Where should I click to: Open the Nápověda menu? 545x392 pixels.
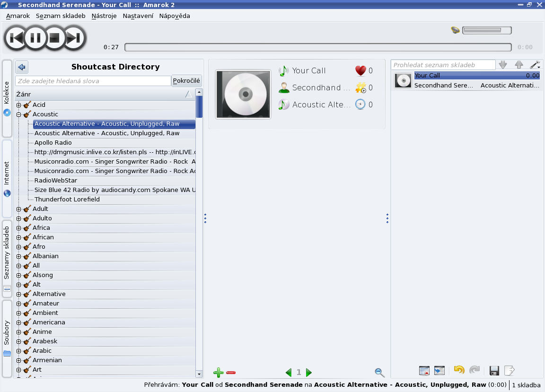tap(175, 16)
